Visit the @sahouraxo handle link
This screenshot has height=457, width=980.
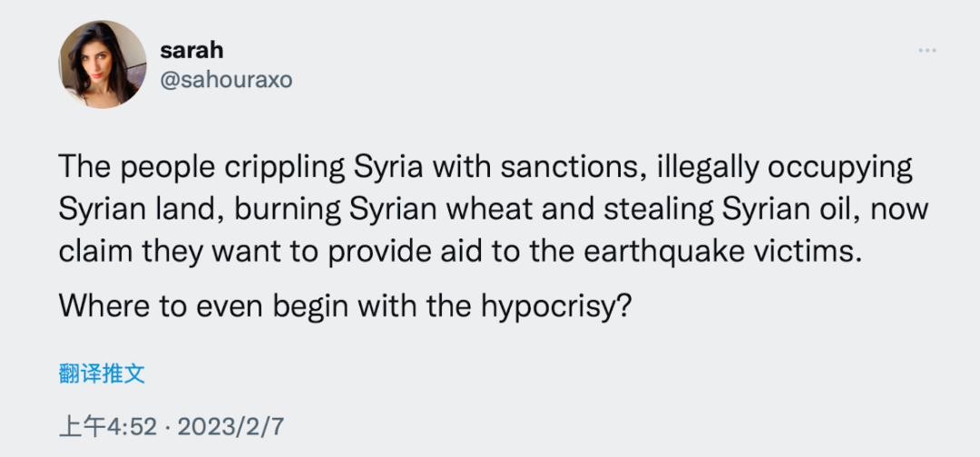226,80
